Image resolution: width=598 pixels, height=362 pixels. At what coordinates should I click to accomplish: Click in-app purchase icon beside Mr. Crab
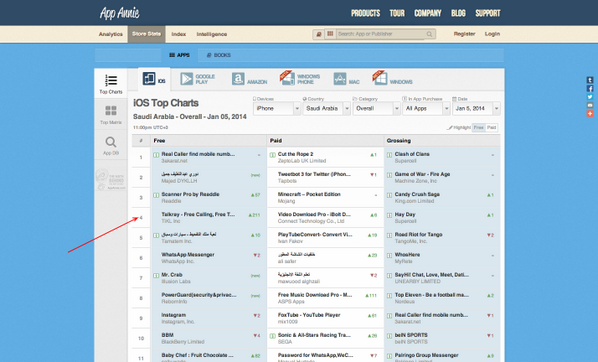click(156, 275)
